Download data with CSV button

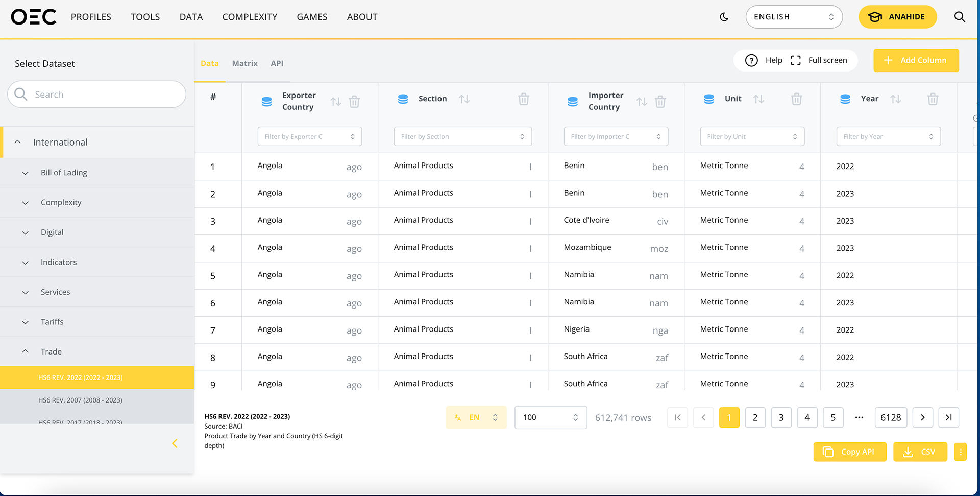tap(920, 452)
